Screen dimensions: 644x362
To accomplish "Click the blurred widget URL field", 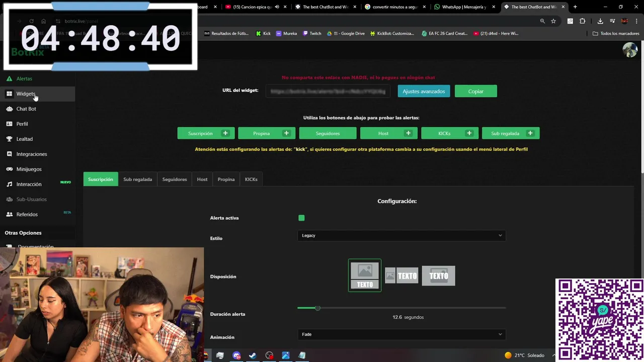I will tap(328, 91).
